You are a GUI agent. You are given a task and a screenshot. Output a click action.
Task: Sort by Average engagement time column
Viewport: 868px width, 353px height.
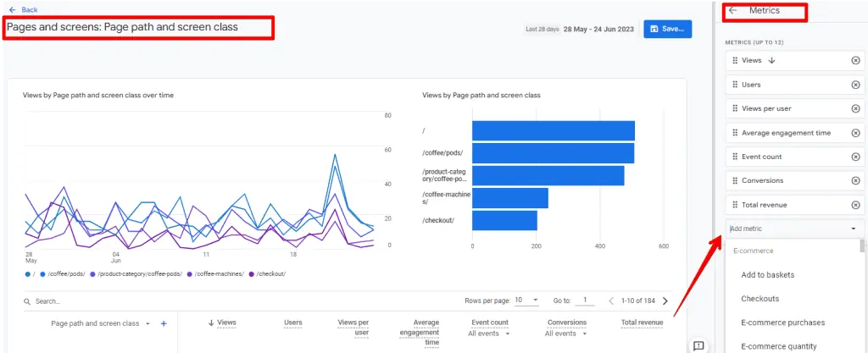tap(419, 332)
